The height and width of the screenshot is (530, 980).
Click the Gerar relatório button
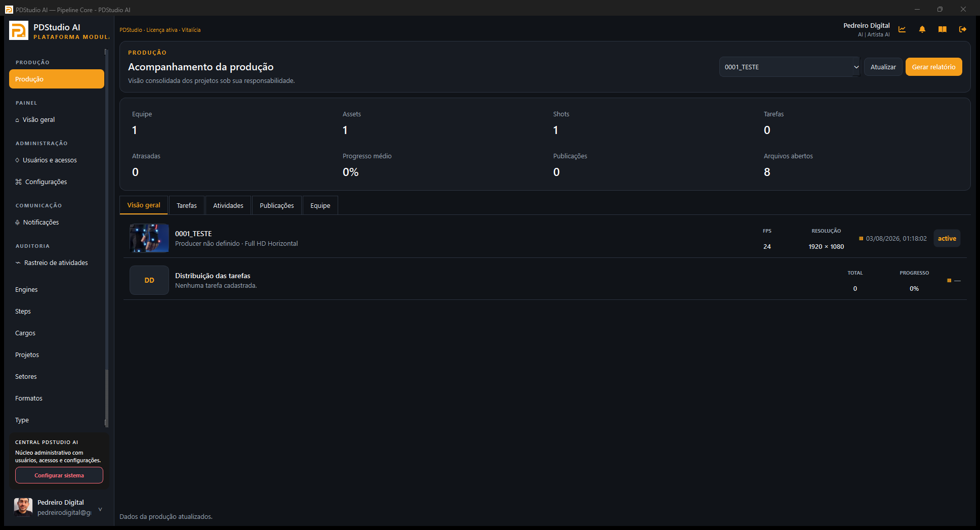tap(934, 67)
